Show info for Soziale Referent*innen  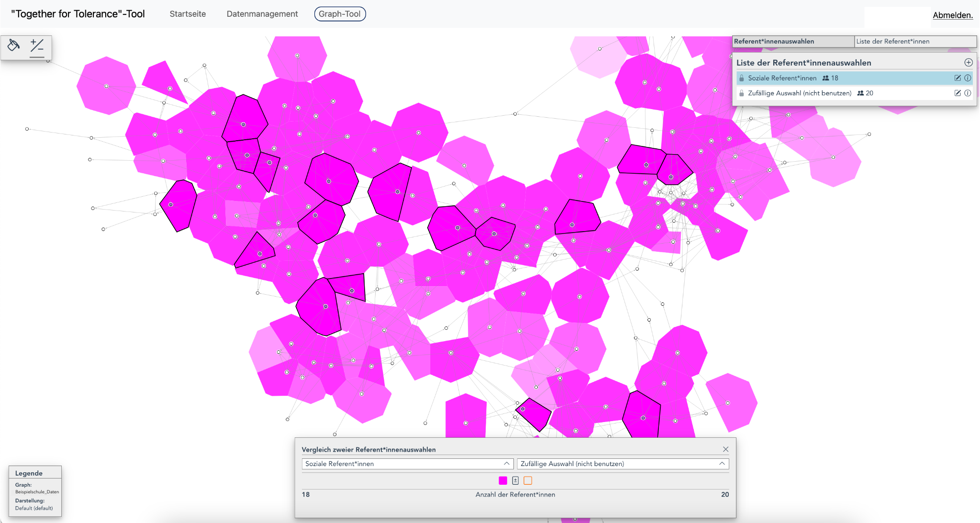point(968,78)
